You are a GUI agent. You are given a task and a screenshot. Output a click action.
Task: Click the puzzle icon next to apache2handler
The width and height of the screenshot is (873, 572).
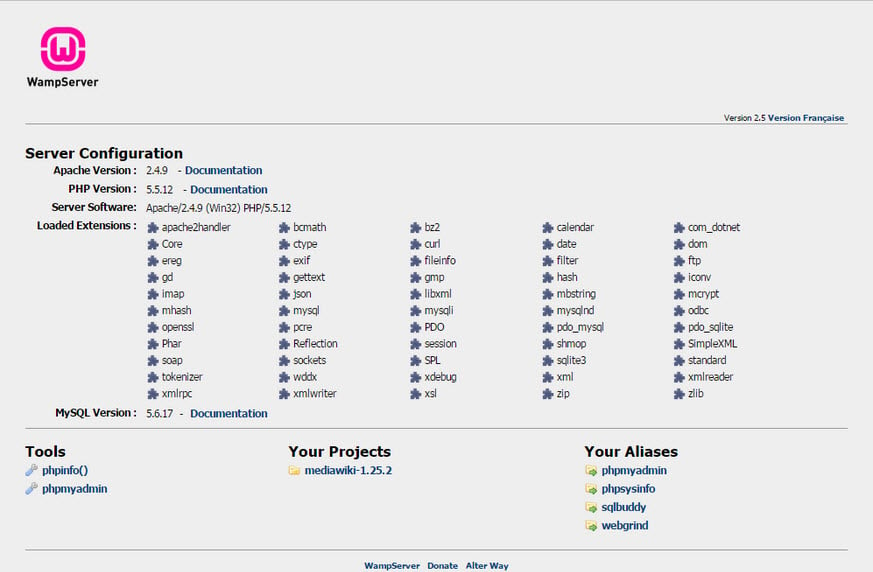(153, 227)
